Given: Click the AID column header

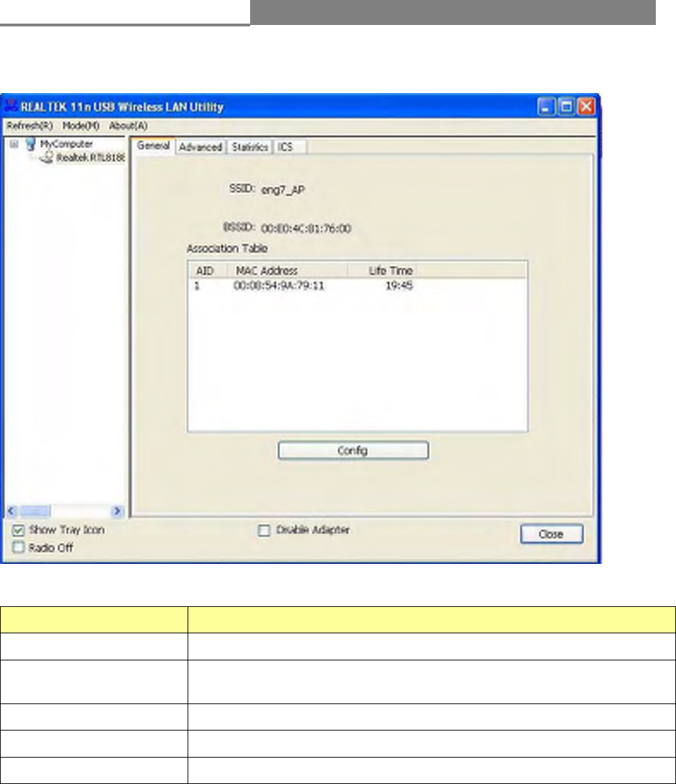Looking at the screenshot, I should [x=208, y=271].
